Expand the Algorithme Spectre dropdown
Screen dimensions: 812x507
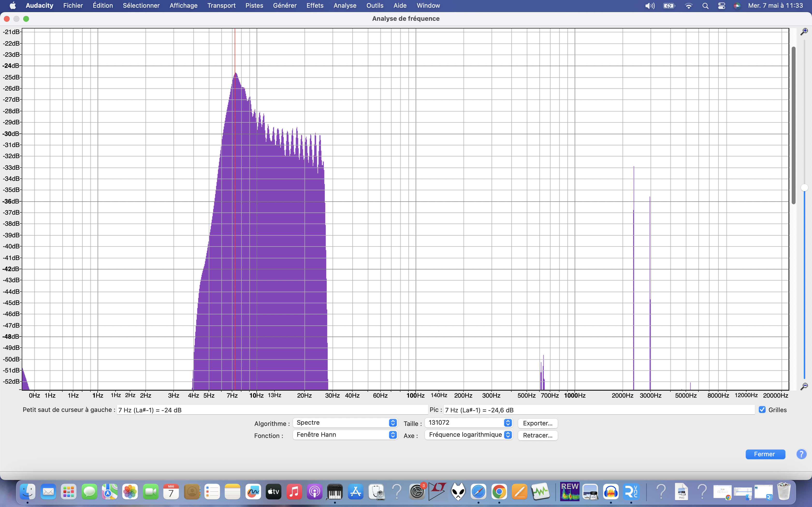tap(345, 422)
